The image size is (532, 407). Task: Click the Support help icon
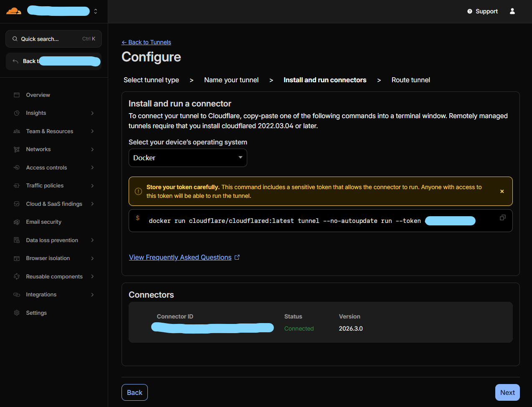[x=470, y=11]
